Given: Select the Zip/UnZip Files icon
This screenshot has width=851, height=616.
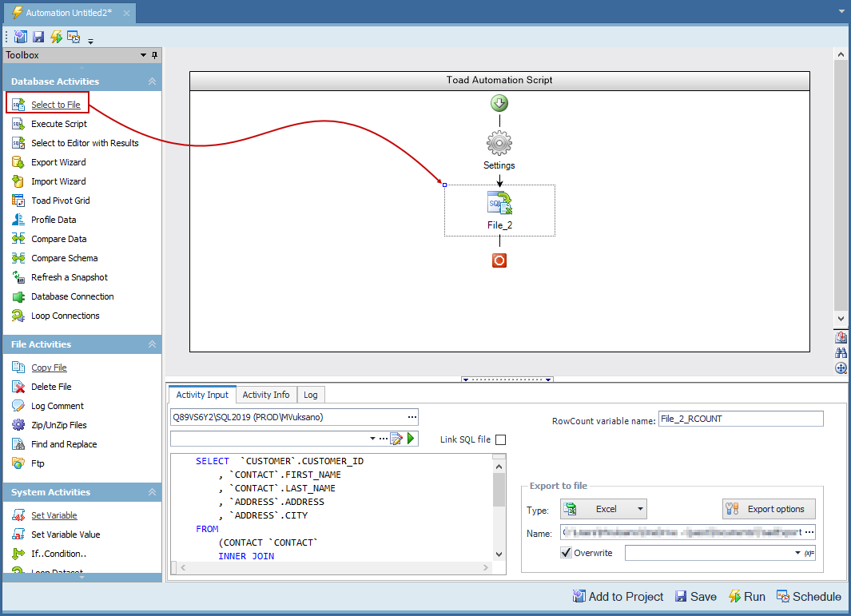Looking at the screenshot, I should point(18,425).
